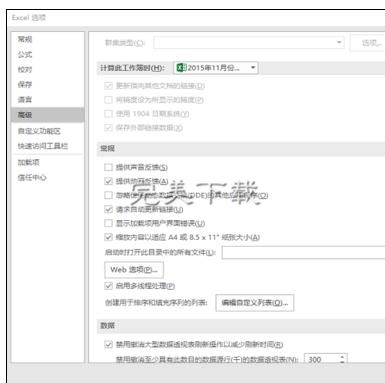Uncheck the A4 or 8.5 x 11 paper scaling checkbox
Image resolution: width=385 pixels, height=383 pixels.
tap(108, 237)
